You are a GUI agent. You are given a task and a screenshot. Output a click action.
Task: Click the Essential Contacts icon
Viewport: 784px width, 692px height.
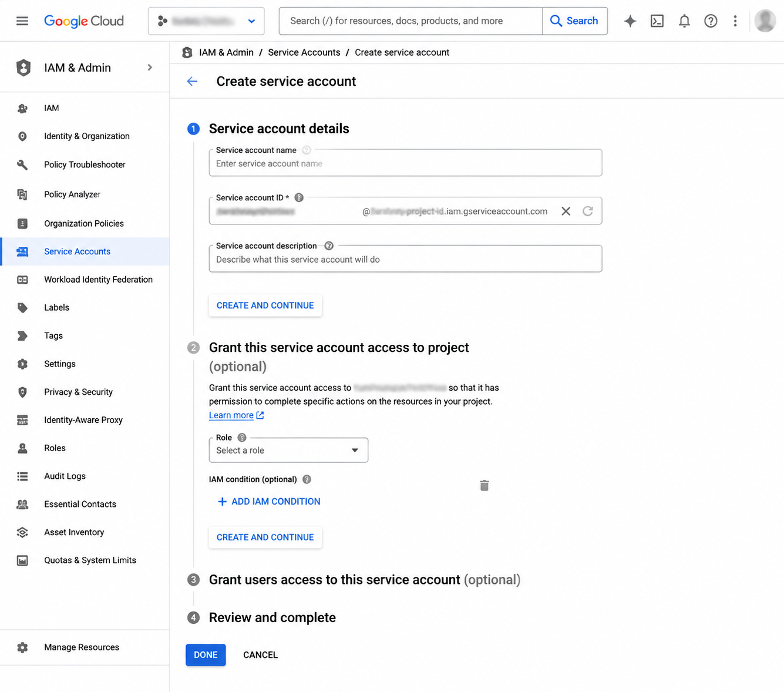22,505
